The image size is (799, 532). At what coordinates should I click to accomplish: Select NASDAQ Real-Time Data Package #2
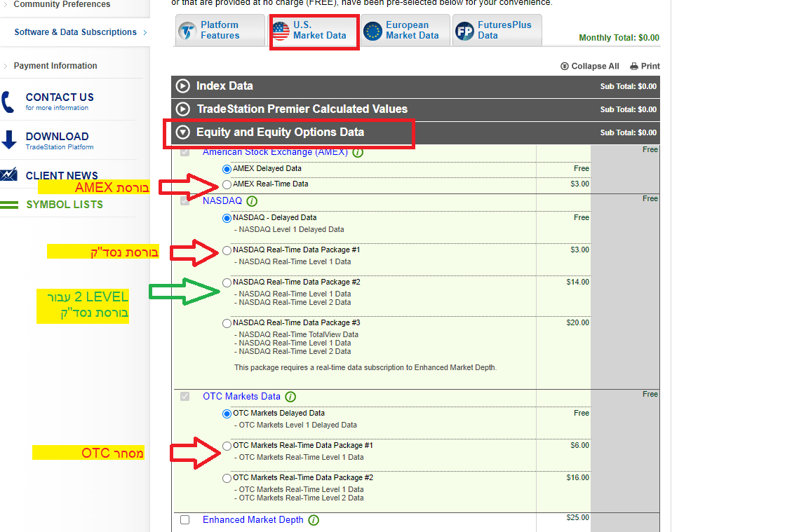(227, 282)
